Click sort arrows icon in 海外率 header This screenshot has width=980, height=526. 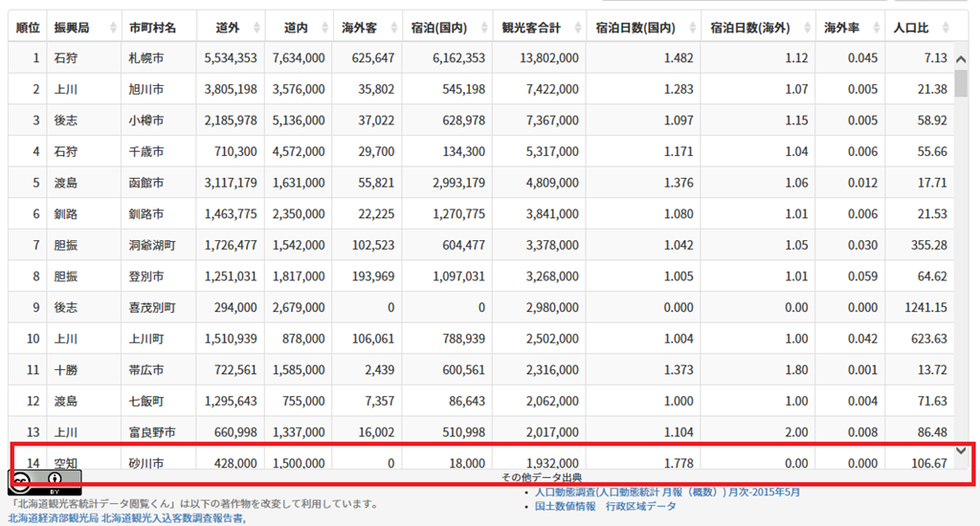pyautogui.click(x=872, y=28)
